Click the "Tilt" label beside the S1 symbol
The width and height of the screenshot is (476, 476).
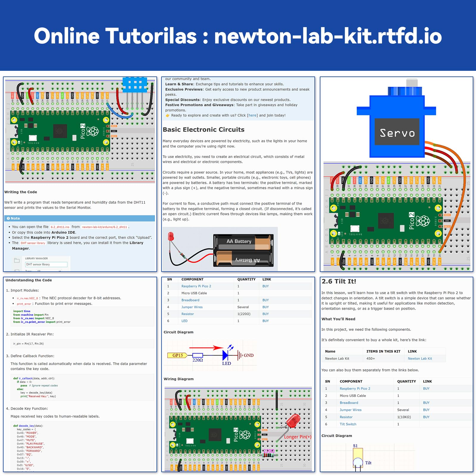point(368,463)
